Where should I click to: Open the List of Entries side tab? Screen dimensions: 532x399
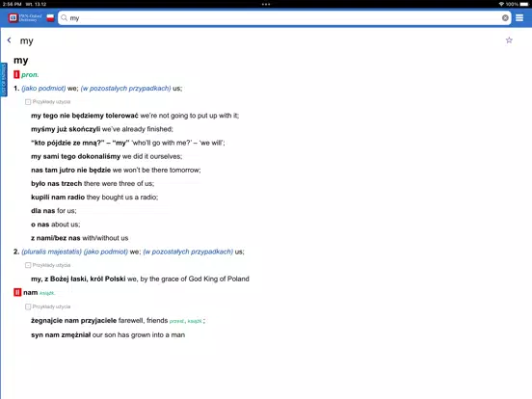point(4,80)
